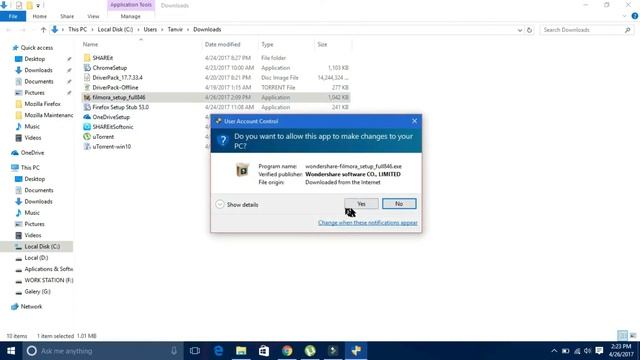640x360 pixels.
Task: Open the Windows Start menu
Action: point(11,351)
